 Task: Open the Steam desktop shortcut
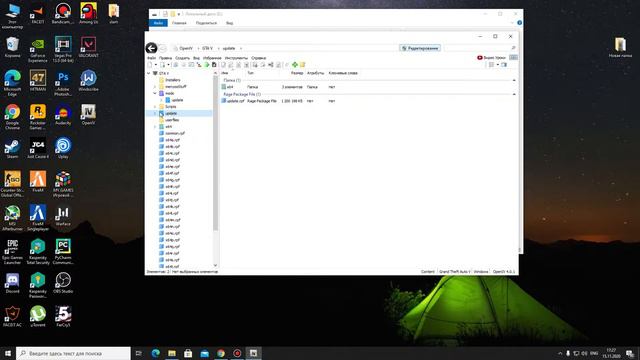(12, 148)
